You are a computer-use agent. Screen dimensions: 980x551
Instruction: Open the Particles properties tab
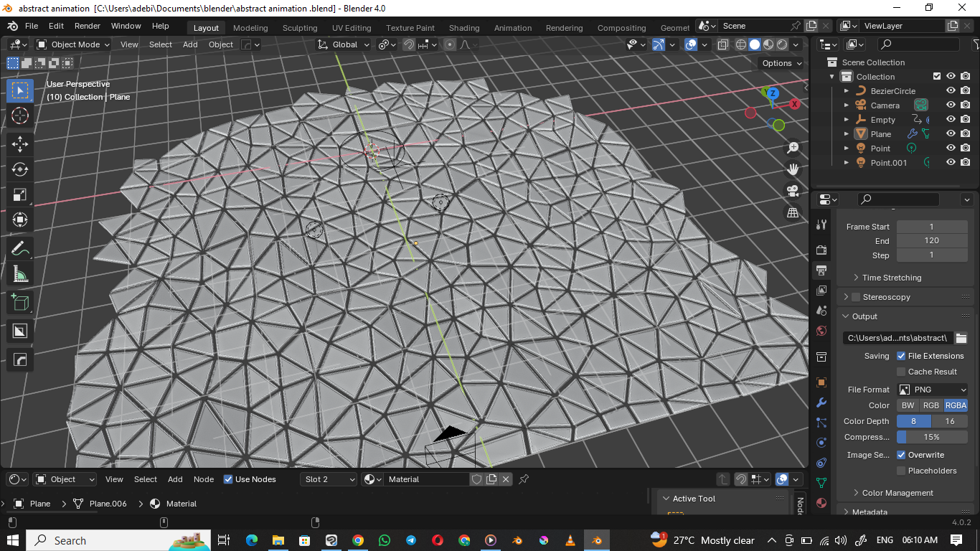pos(822,423)
